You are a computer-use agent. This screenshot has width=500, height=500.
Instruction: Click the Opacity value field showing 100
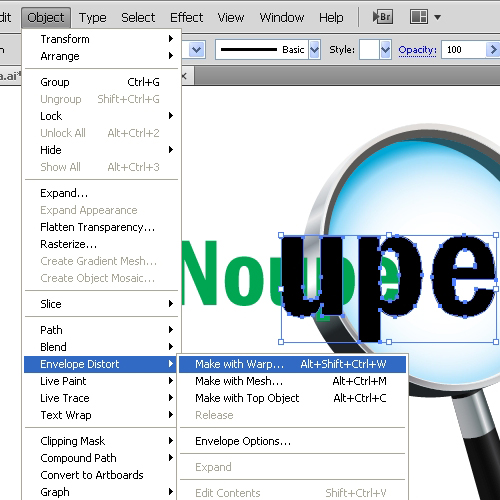pos(464,50)
